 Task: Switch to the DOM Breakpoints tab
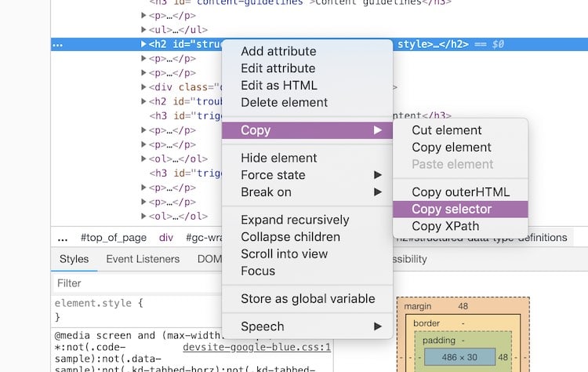pos(209,259)
